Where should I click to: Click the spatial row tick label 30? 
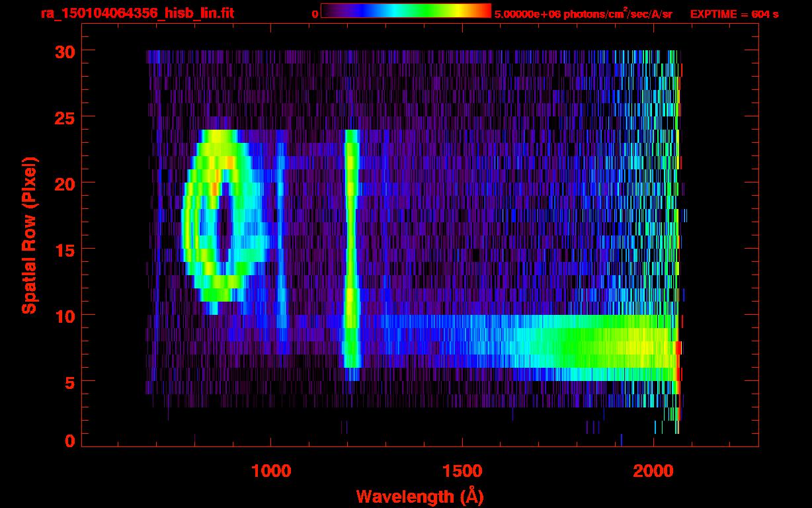coord(64,51)
